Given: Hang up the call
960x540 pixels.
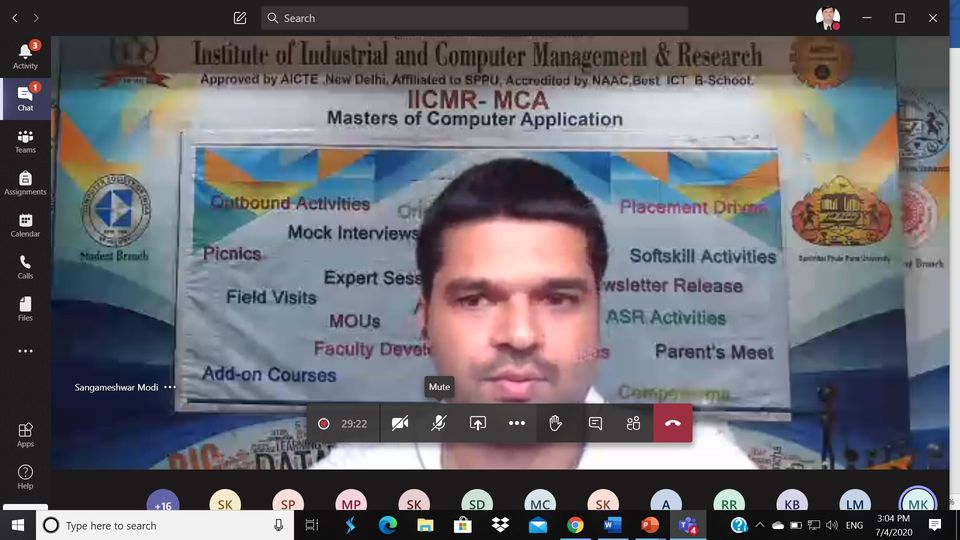Looking at the screenshot, I should click(x=672, y=423).
